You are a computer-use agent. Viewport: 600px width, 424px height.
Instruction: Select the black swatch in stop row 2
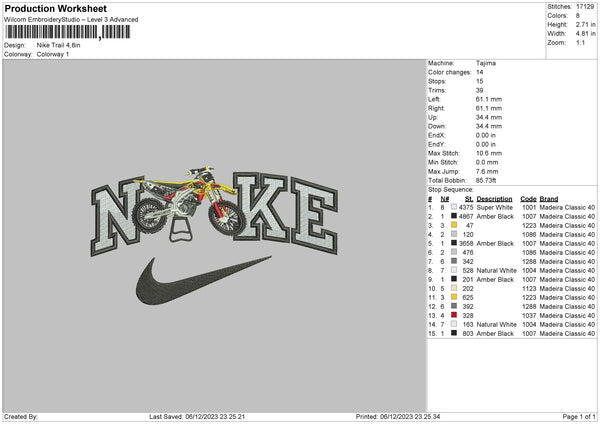click(454, 216)
